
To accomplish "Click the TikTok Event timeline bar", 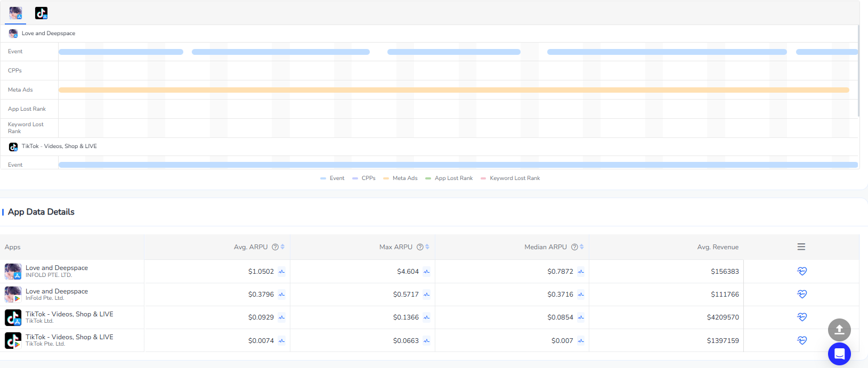I will click(458, 165).
